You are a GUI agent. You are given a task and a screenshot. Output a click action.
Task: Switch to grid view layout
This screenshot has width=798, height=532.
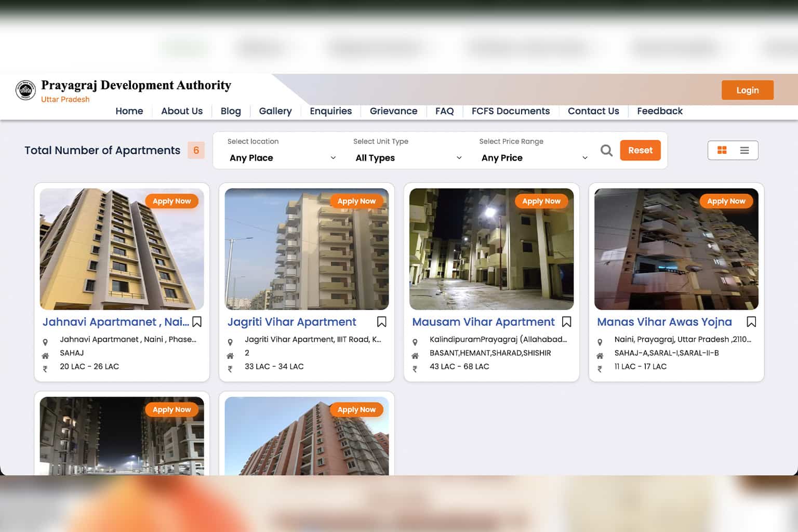pos(722,150)
